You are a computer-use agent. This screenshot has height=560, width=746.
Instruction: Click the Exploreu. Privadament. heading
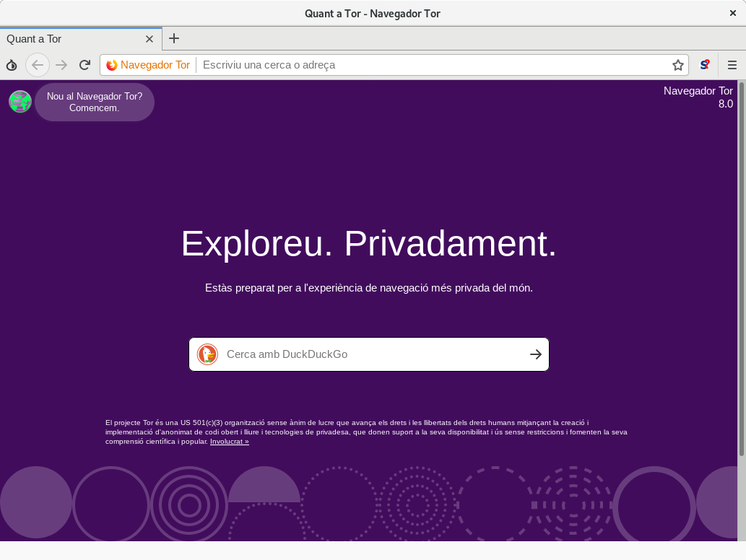(369, 243)
